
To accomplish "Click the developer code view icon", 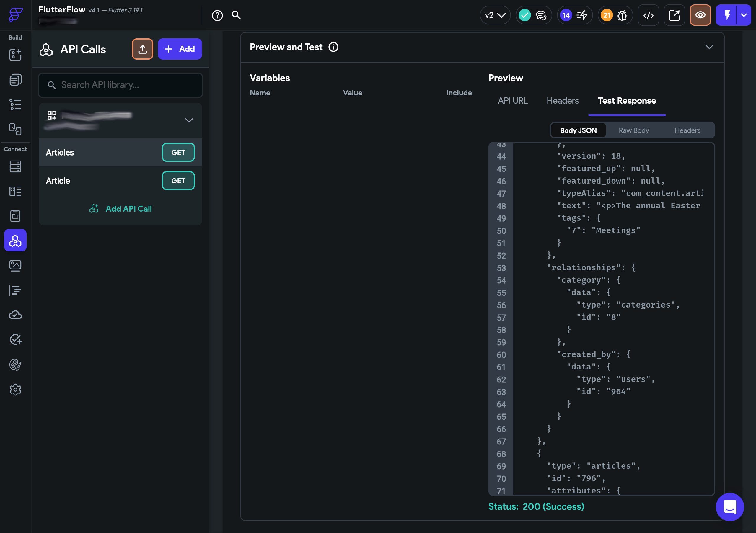I will (x=648, y=15).
